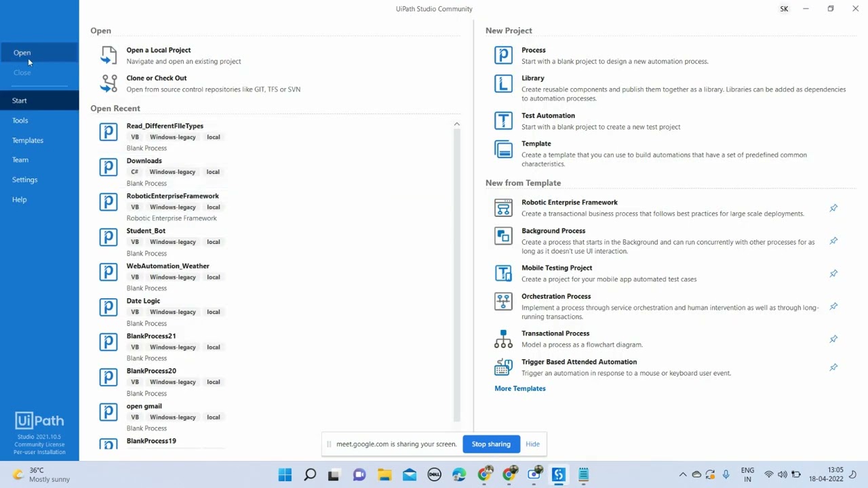Click the open gmail project icon
Viewport: 868px width, 488px height.
pos(108,412)
